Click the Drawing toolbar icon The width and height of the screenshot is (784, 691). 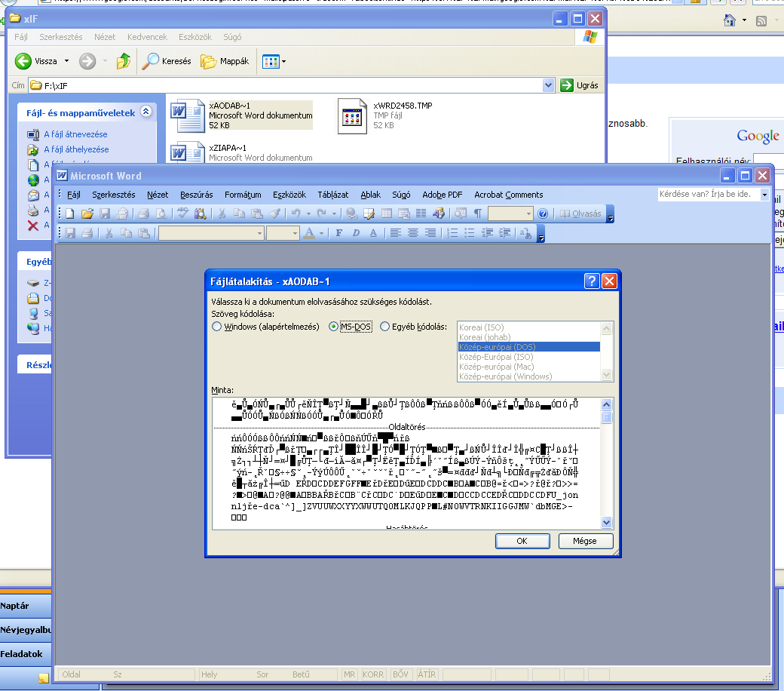coord(439,213)
